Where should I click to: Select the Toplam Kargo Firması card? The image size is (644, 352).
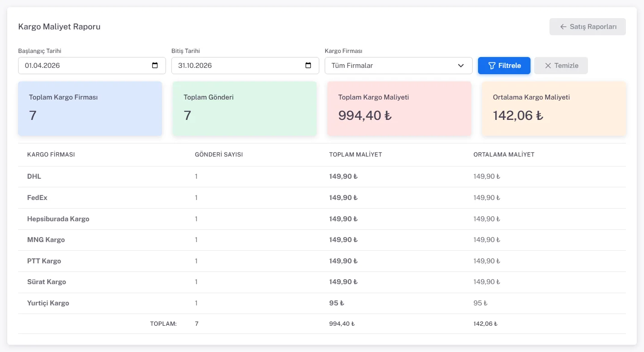tap(90, 109)
